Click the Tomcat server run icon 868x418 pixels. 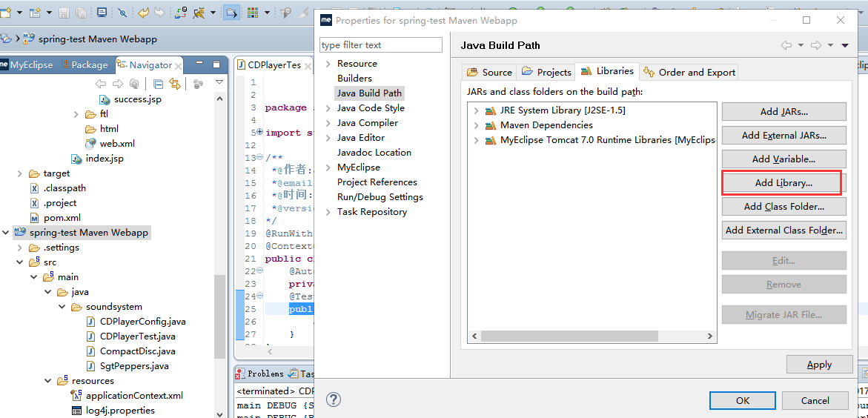point(198,12)
